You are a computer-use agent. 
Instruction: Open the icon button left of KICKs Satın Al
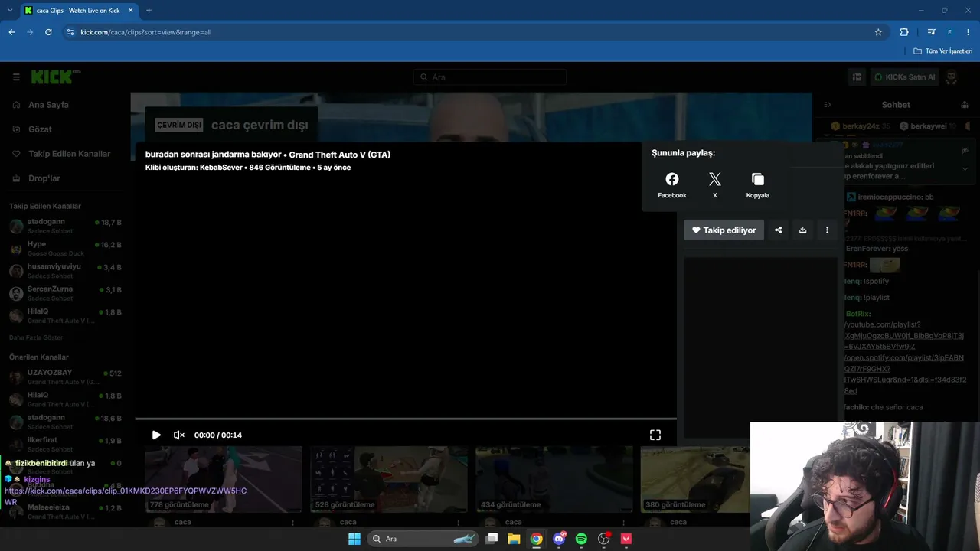tap(857, 77)
